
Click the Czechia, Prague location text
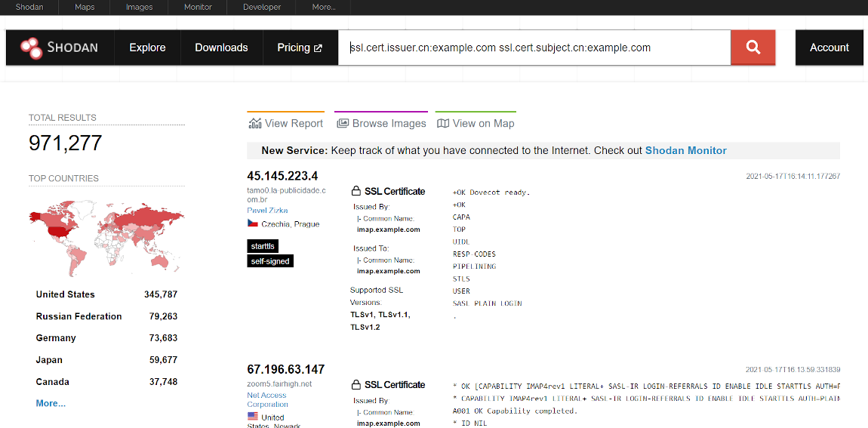click(x=290, y=224)
